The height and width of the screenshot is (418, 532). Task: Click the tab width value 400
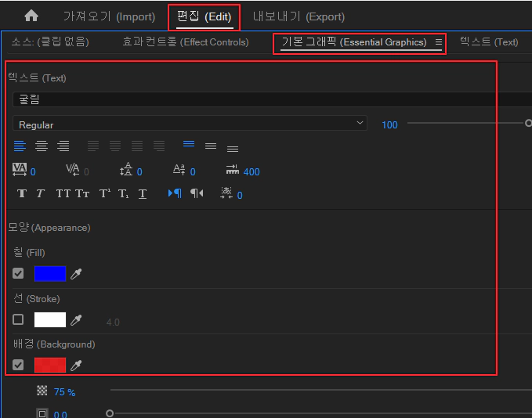(x=252, y=172)
